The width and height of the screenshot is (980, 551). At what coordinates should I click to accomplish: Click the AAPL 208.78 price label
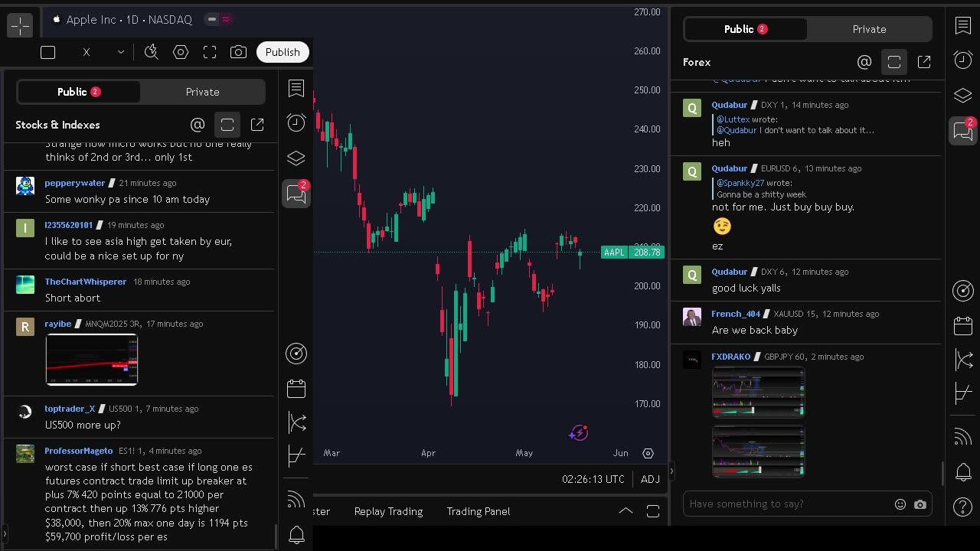click(x=632, y=253)
